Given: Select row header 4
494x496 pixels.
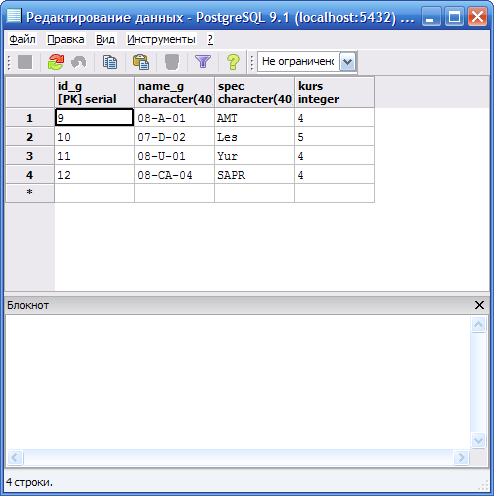Looking at the screenshot, I should (30, 174).
